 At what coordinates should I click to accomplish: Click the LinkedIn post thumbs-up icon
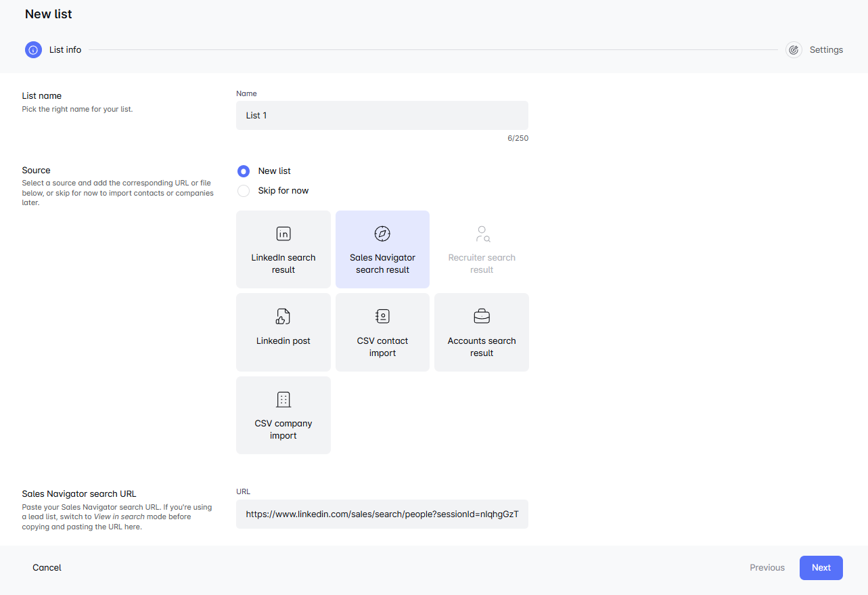click(x=283, y=316)
